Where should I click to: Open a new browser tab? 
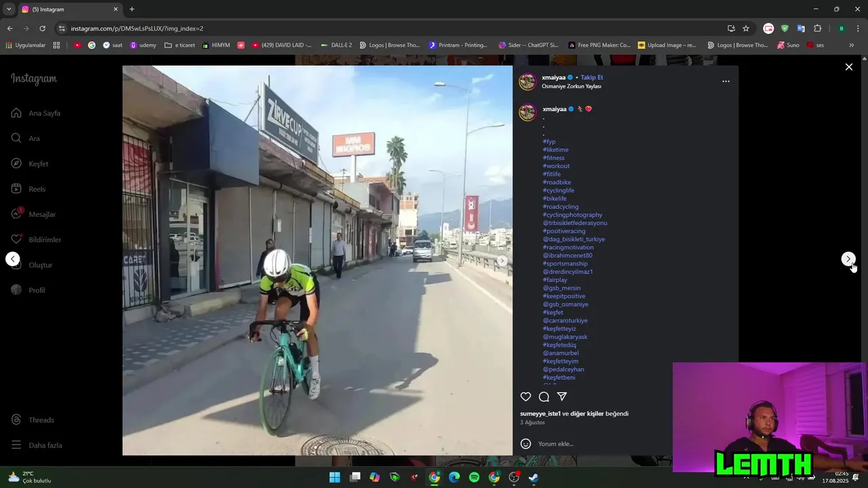click(132, 9)
